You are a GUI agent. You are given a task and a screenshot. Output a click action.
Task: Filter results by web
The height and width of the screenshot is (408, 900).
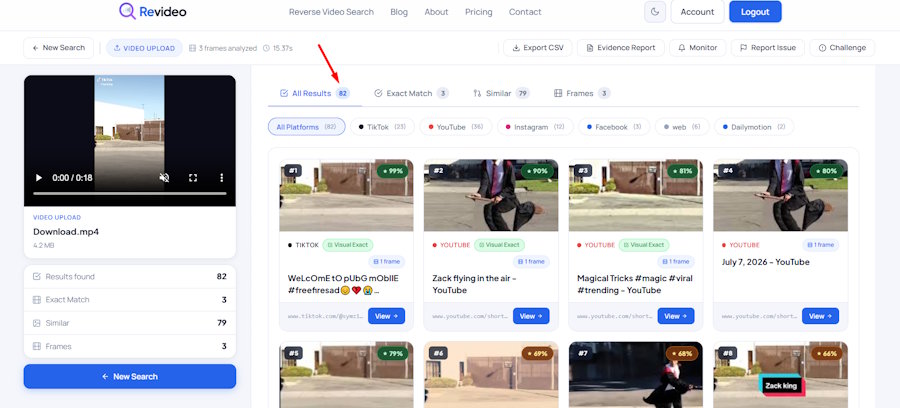coord(682,127)
